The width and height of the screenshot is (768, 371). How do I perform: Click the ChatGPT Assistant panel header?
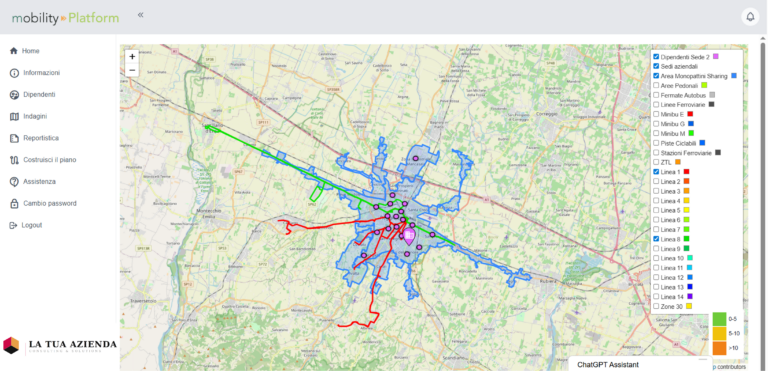click(640, 365)
